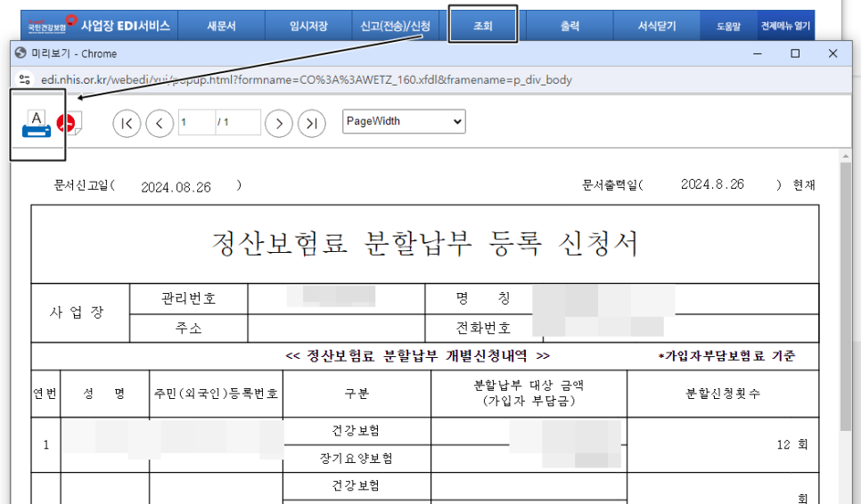Open the PageWidth zoom dropdown
This screenshot has width=861, height=504.
(x=404, y=122)
